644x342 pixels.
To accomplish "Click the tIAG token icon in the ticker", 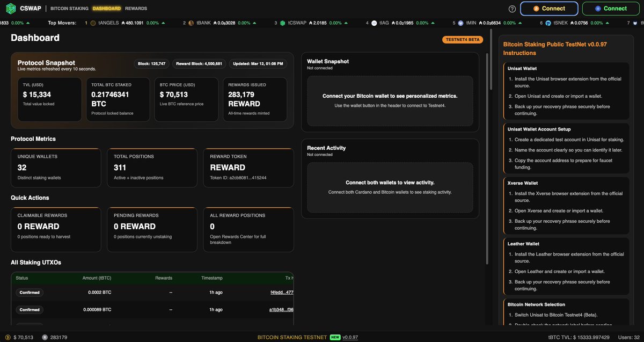I will (x=373, y=23).
